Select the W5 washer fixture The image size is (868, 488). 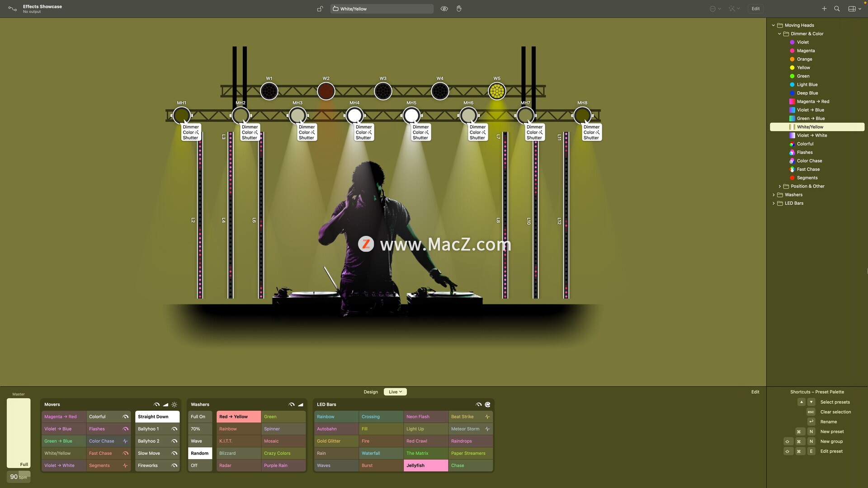[x=497, y=91]
